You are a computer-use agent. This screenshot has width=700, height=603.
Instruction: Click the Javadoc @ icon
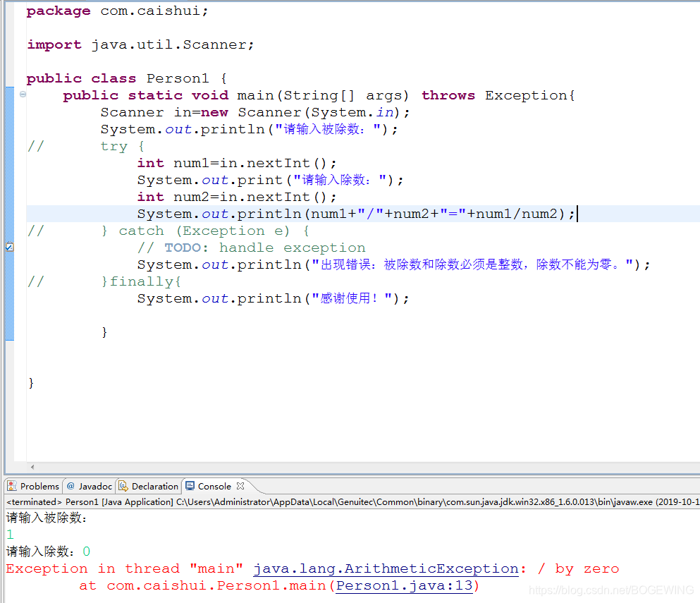coord(70,486)
